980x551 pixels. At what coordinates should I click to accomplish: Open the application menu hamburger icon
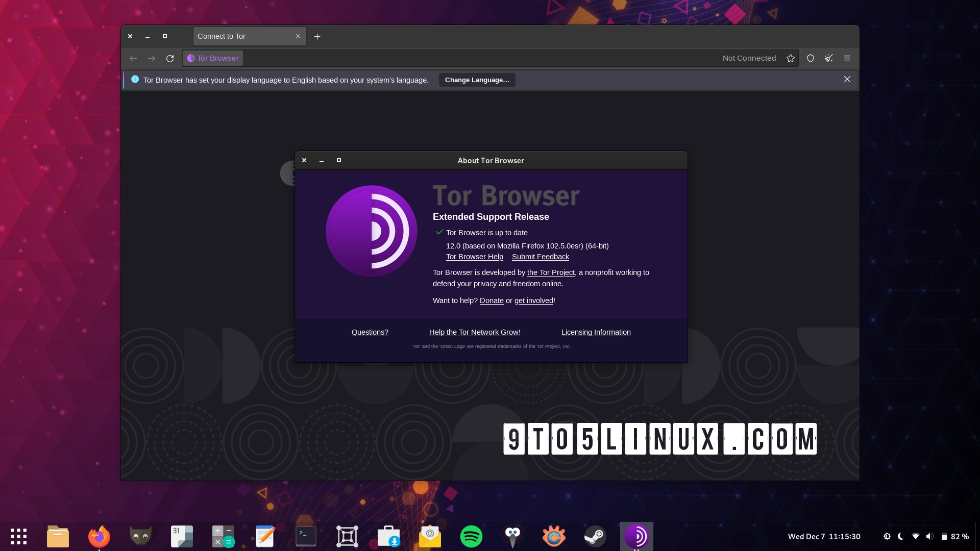[847, 58]
